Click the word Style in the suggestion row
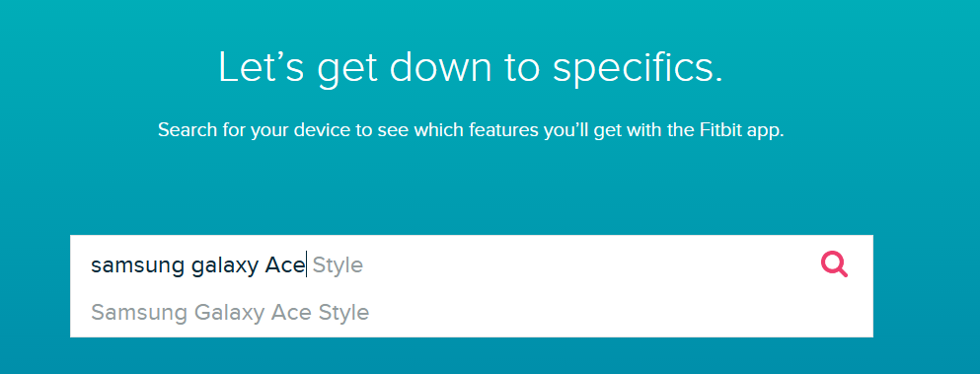Screen dimensions: 980x374 (343, 312)
